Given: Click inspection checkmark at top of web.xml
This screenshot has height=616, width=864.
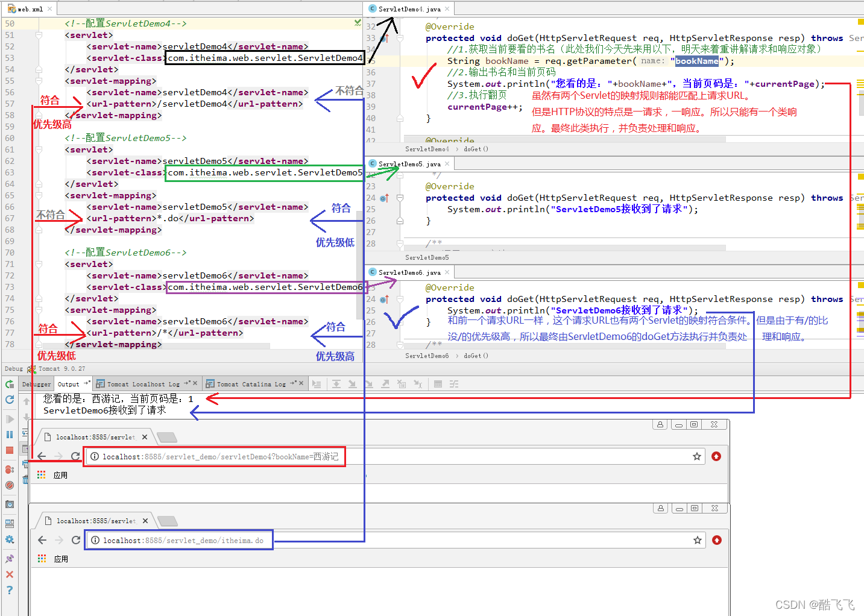Looking at the screenshot, I should (358, 22).
